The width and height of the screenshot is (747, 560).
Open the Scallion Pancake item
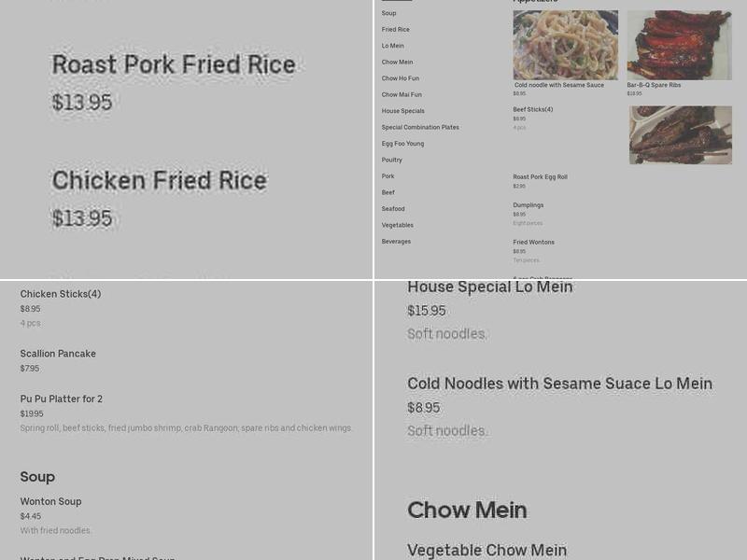click(x=58, y=354)
